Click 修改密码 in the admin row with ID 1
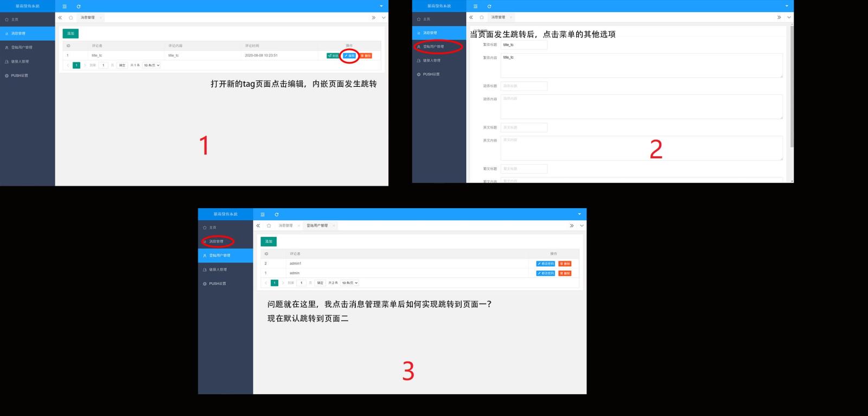 546,273
